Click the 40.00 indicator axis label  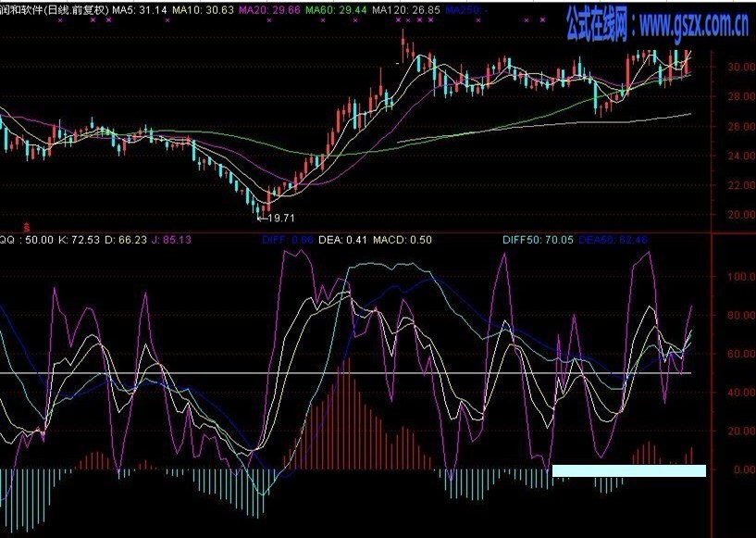coord(741,393)
